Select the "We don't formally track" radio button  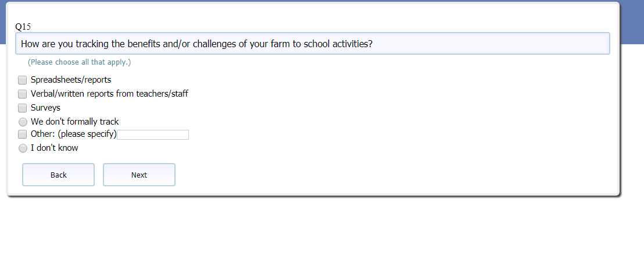[x=23, y=122]
